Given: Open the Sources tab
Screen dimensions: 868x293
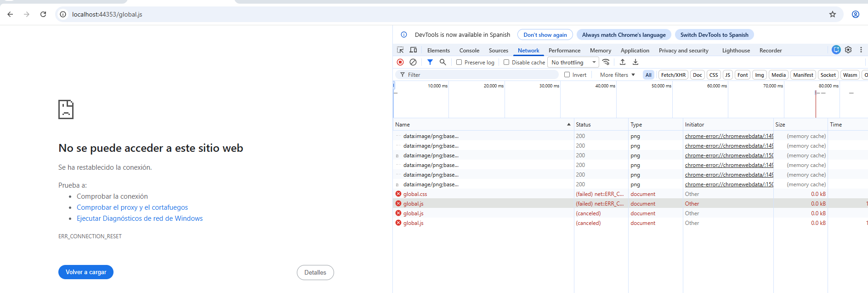Looking at the screenshot, I should [498, 51].
